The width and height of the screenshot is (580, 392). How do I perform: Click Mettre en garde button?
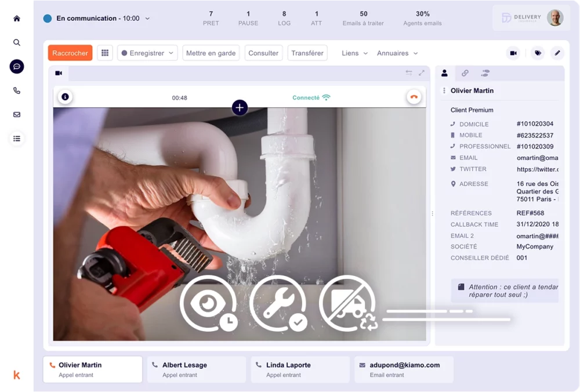point(211,53)
